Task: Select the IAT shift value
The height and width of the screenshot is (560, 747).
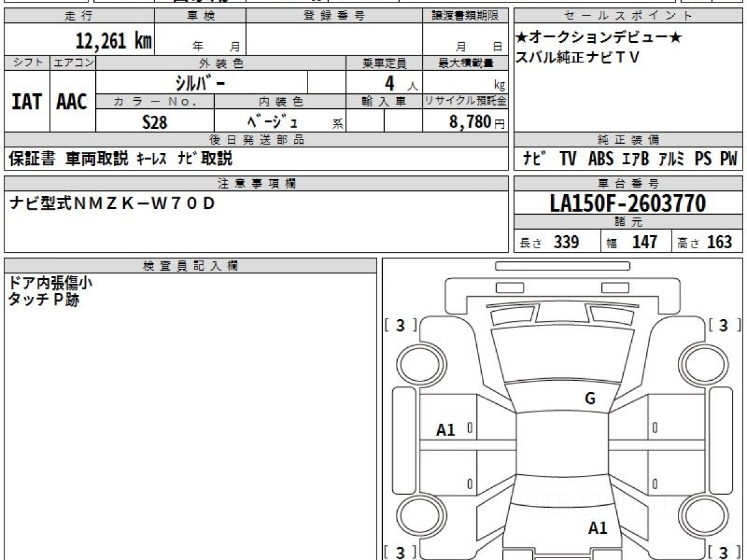Action: pos(27,101)
